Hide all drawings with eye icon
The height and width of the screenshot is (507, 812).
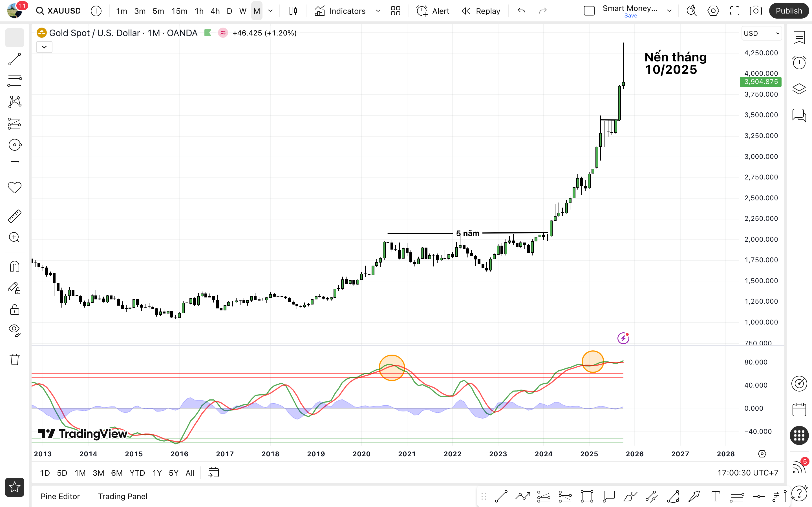pos(14,330)
